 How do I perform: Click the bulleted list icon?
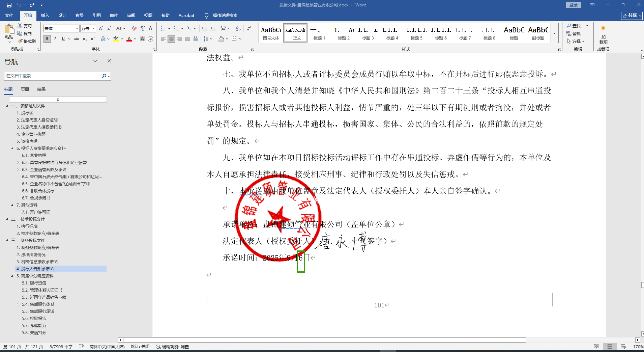163,29
